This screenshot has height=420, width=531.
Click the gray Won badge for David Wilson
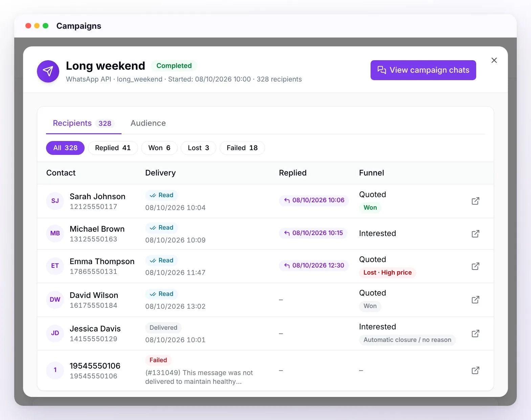370,306
